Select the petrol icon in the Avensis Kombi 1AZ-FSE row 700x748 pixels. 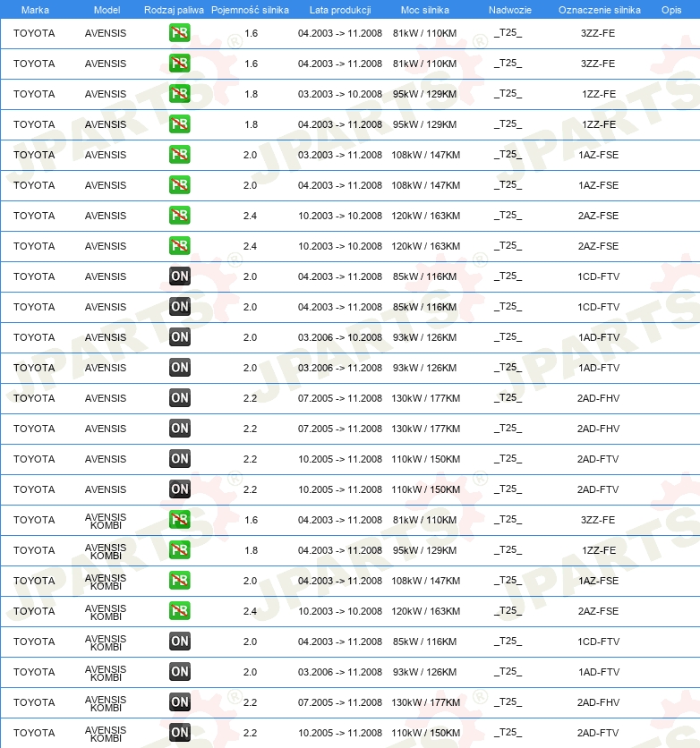(x=179, y=581)
